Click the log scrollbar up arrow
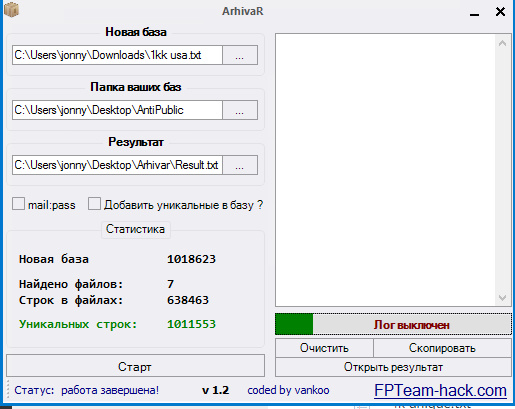 (x=502, y=43)
